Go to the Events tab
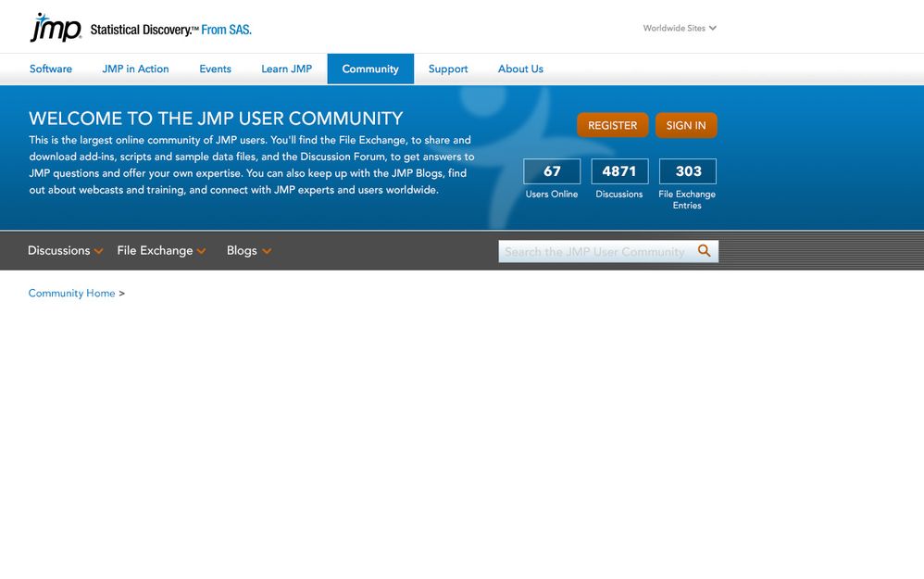This screenshot has width=924, height=579. click(x=215, y=69)
